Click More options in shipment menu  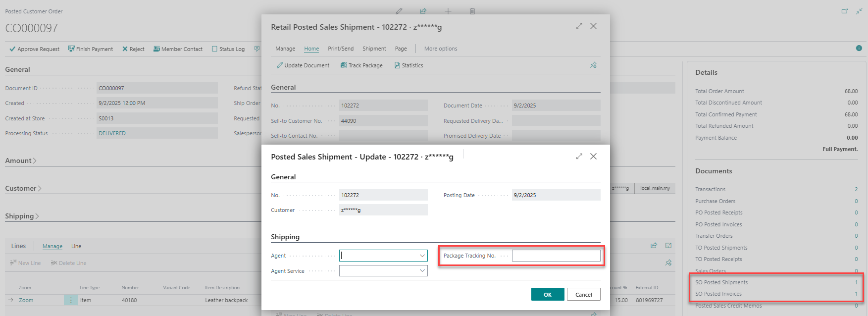click(x=440, y=49)
